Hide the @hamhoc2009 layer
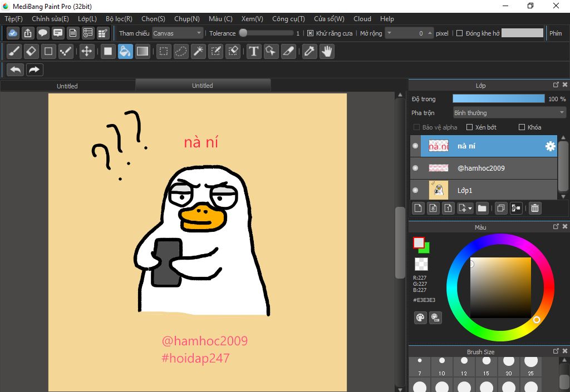This screenshot has width=570, height=392. [415, 168]
